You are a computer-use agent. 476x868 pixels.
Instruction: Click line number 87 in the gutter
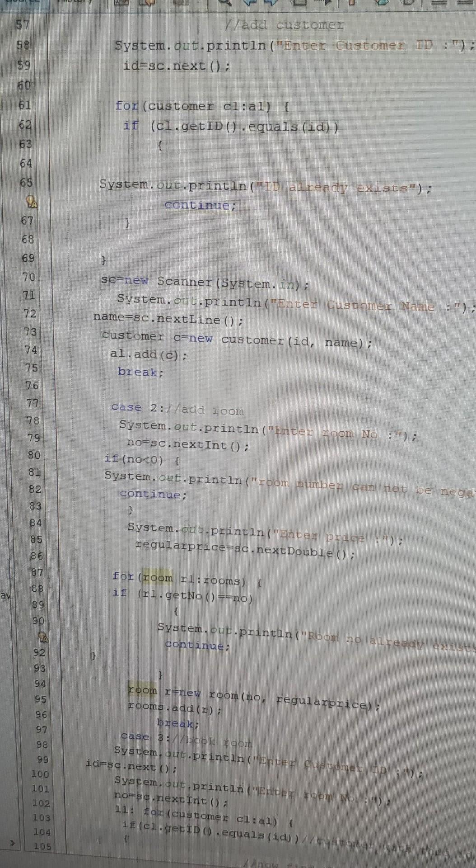(x=37, y=572)
